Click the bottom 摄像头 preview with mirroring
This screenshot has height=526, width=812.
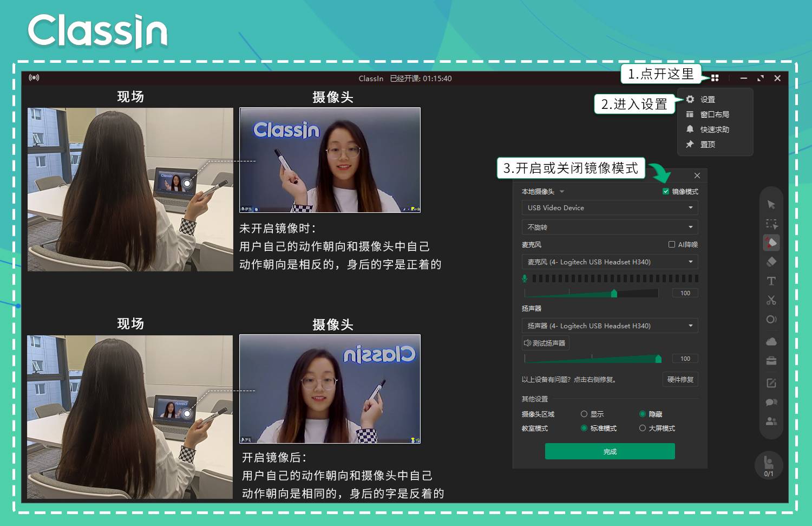click(330, 389)
